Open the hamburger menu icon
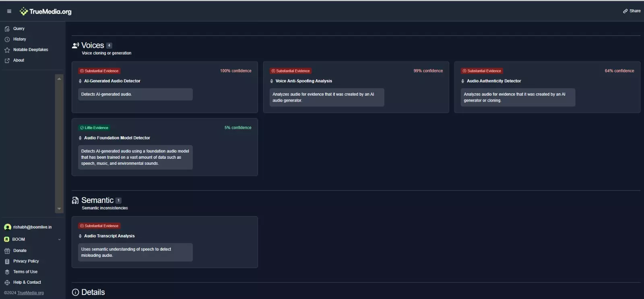The height and width of the screenshot is (299, 644). (x=9, y=11)
